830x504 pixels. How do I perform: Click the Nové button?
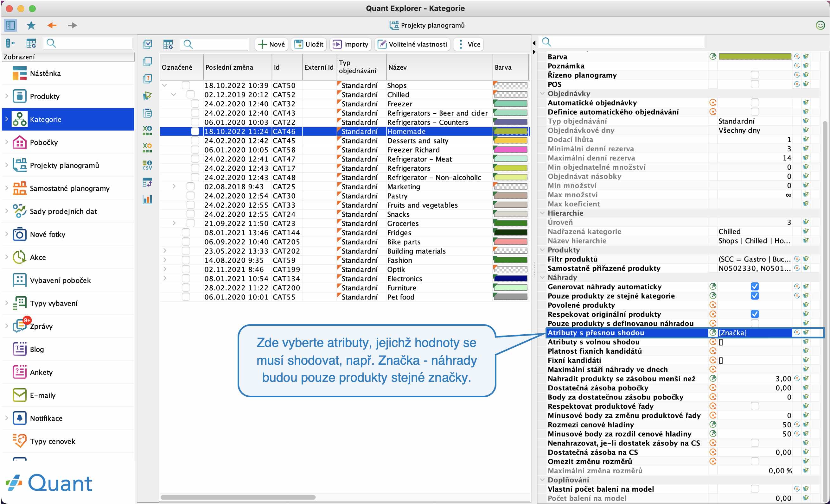[x=271, y=44]
